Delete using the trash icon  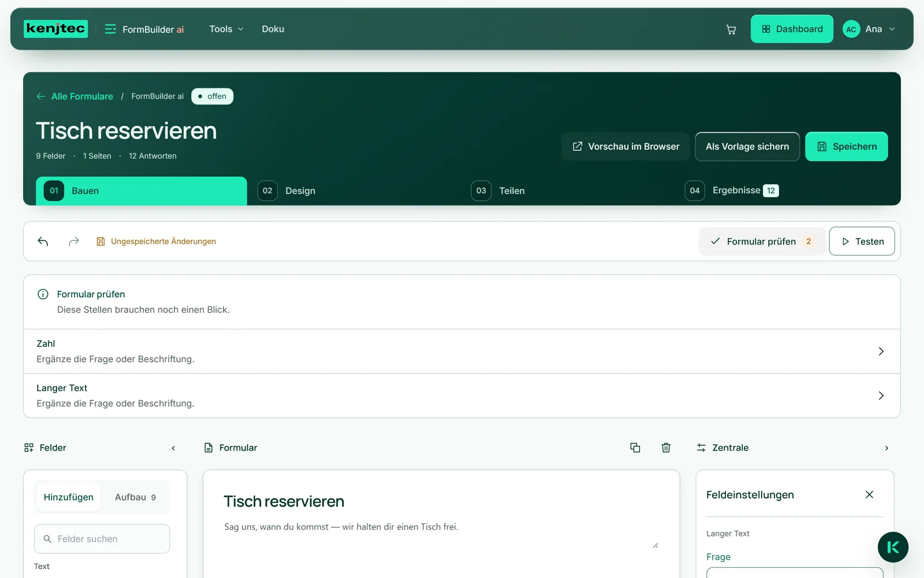coord(666,447)
